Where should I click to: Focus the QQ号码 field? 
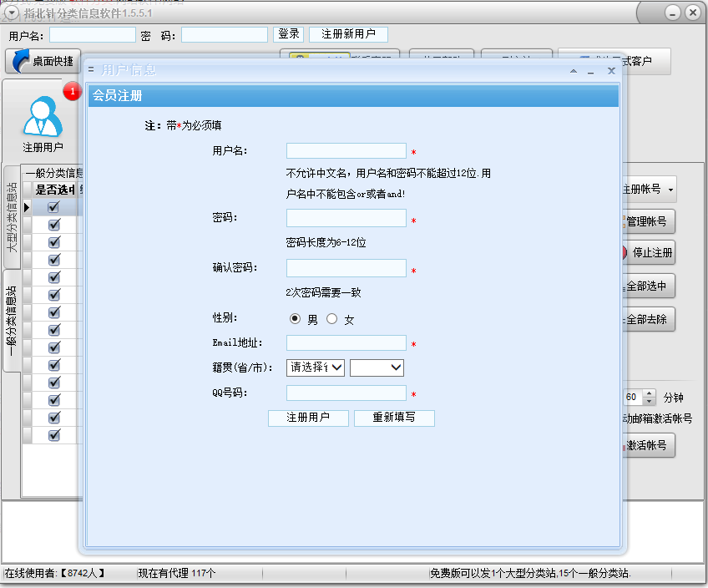[x=346, y=393]
